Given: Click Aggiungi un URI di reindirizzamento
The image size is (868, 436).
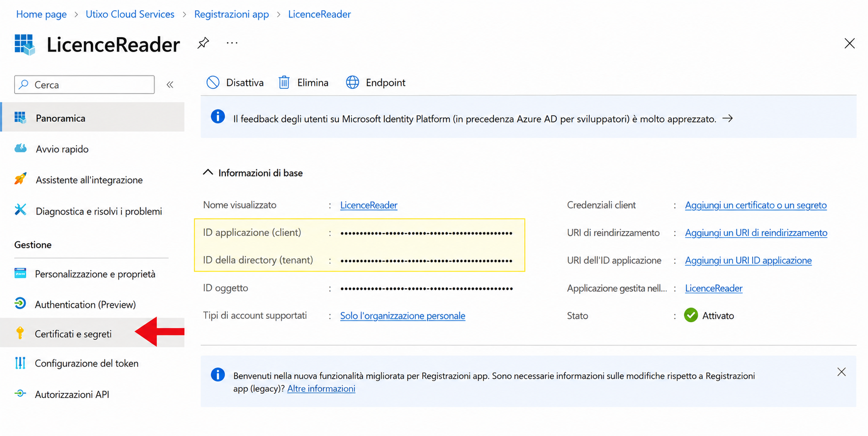Looking at the screenshot, I should (756, 232).
